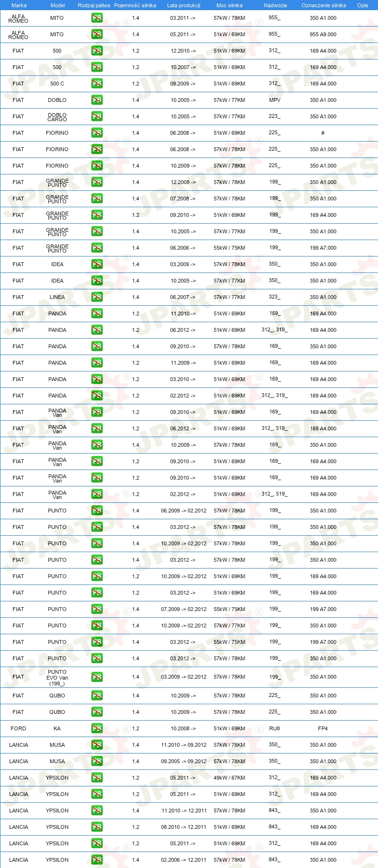Select the 49kW / 67KM power value
378x868 pixels.
(230, 778)
